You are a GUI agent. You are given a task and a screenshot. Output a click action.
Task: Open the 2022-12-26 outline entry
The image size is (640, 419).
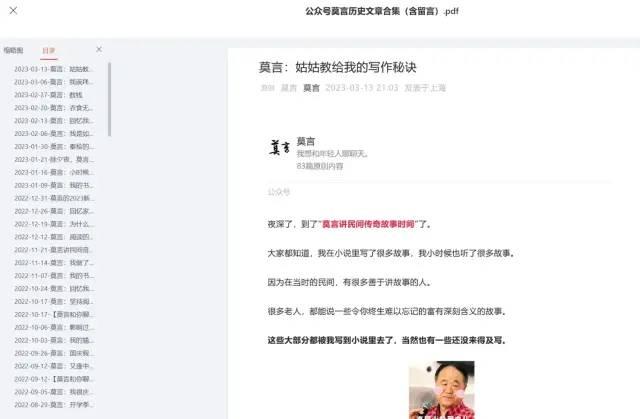[53, 211]
